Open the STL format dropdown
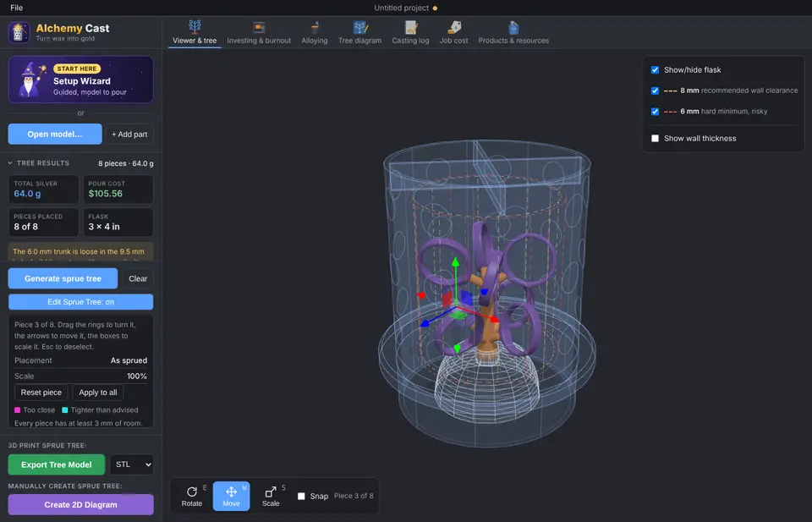812x522 pixels. point(132,464)
